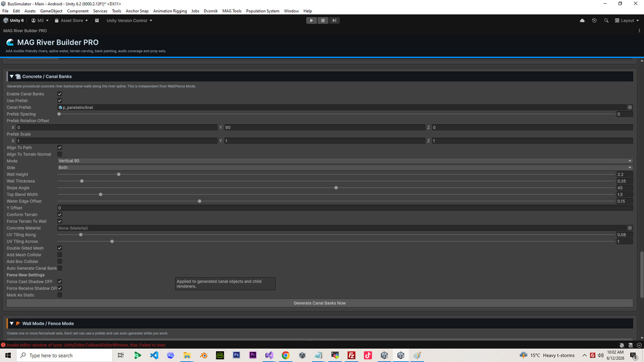This screenshot has height=362, width=644.
Task: Open the Layout dropdown
Action: click(x=627, y=20)
